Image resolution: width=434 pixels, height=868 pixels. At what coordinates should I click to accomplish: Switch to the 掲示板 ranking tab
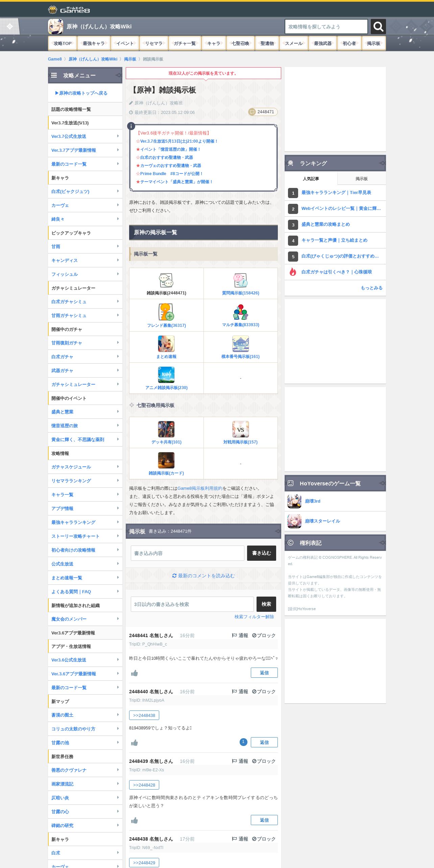click(x=362, y=178)
